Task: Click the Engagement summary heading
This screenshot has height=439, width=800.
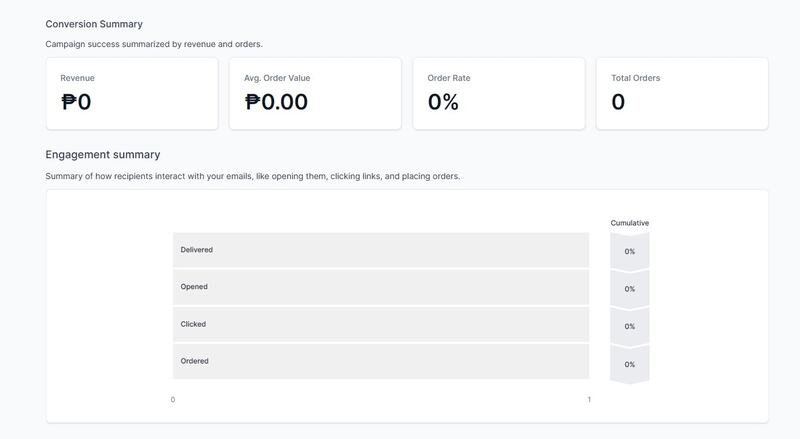Action: [x=103, y=155]
